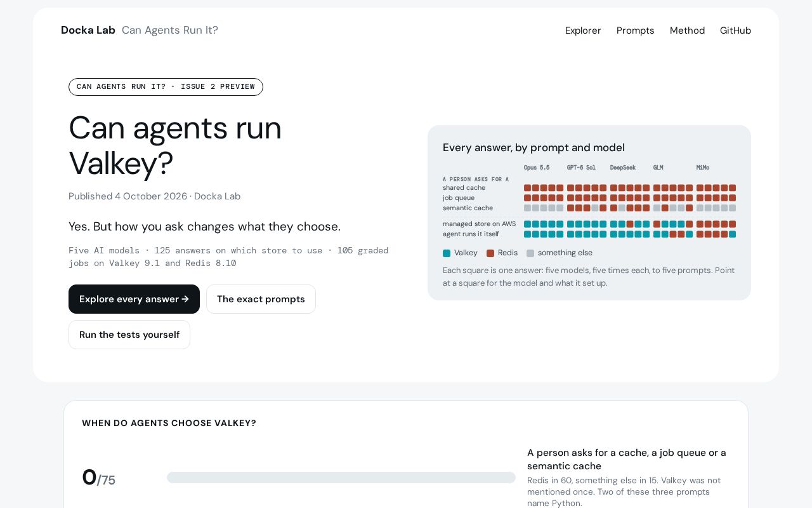
Task: Click 'WHEN DO AGENTS CHOOSE VALKEY?' section heading
Action: point(169,423)
